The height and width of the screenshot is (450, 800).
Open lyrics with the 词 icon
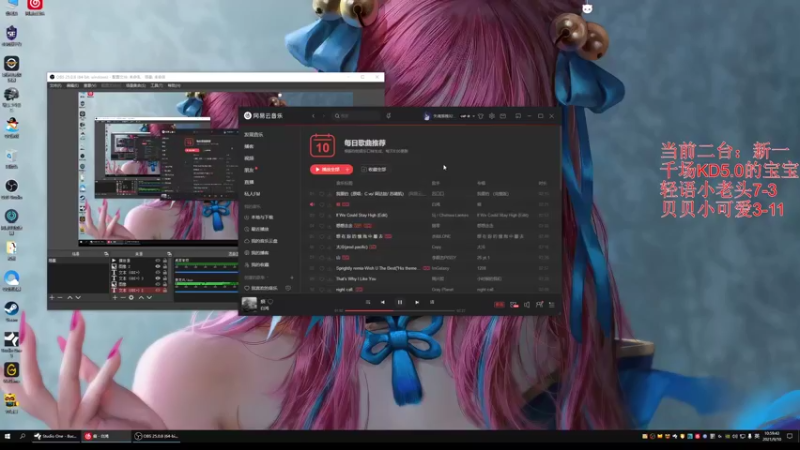(x=432, y=302)
